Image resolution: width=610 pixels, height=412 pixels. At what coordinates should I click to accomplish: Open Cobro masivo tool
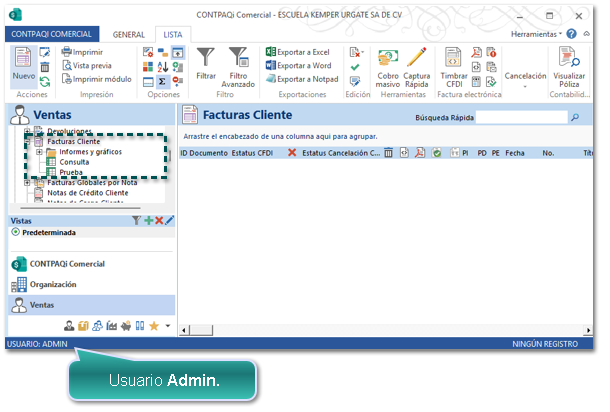point(388,68)
